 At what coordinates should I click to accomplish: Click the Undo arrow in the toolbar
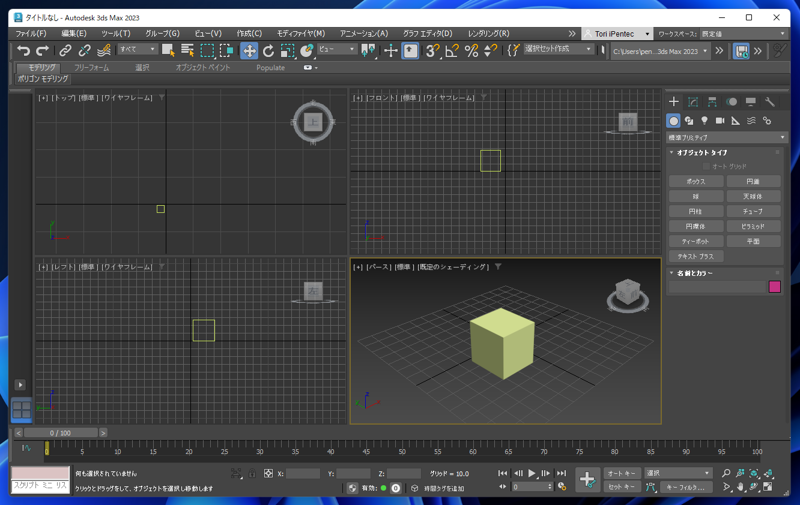[23, 50]
